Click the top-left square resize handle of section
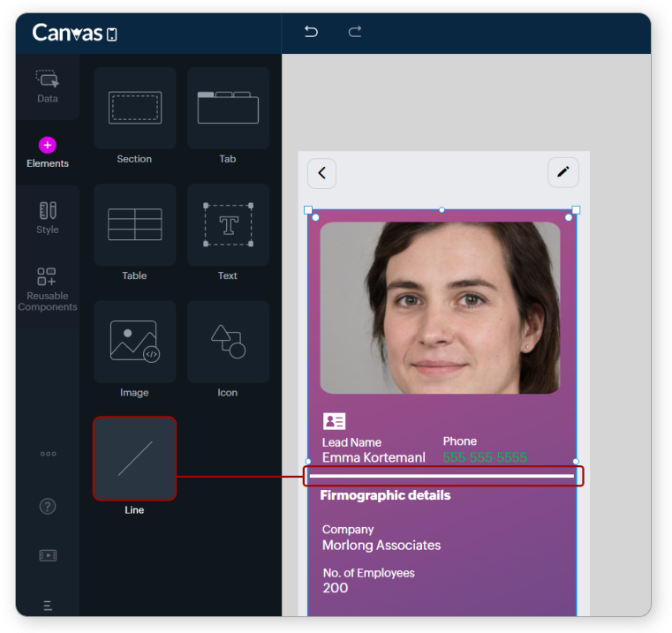Viewport: 672px width, 633px height. click(x=307, y=210)
